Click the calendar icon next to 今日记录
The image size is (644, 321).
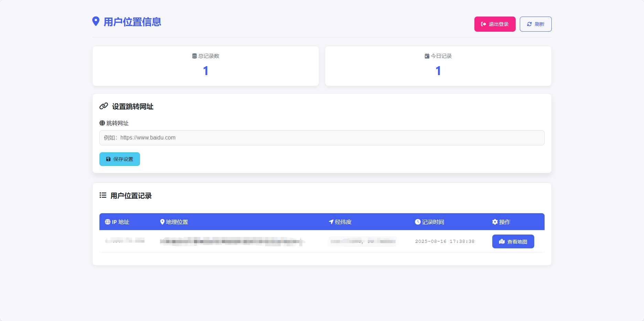(x=427, y=56)
